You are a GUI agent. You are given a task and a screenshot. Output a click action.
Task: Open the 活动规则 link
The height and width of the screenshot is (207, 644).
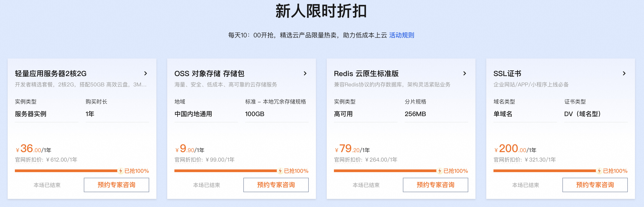pyautogui.click(x=402, y=35)
